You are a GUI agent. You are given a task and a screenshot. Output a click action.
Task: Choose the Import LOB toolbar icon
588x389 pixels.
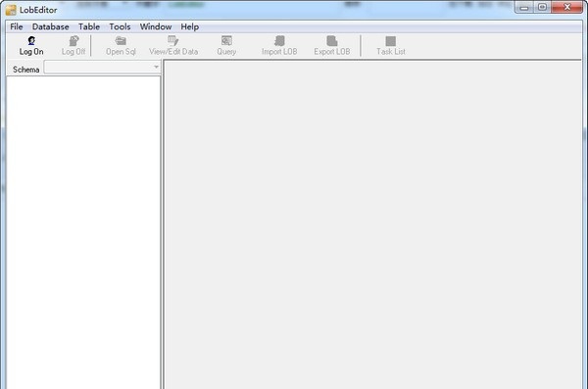click(279, 40)
